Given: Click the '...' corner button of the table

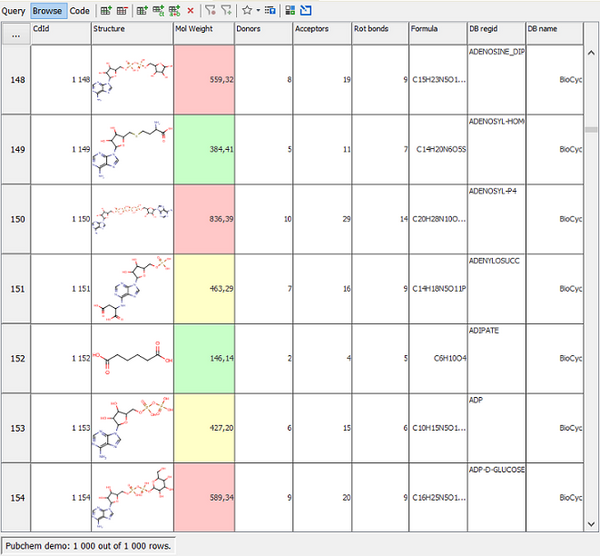Looking at the screenshot, I should click(x=15, y=34).
